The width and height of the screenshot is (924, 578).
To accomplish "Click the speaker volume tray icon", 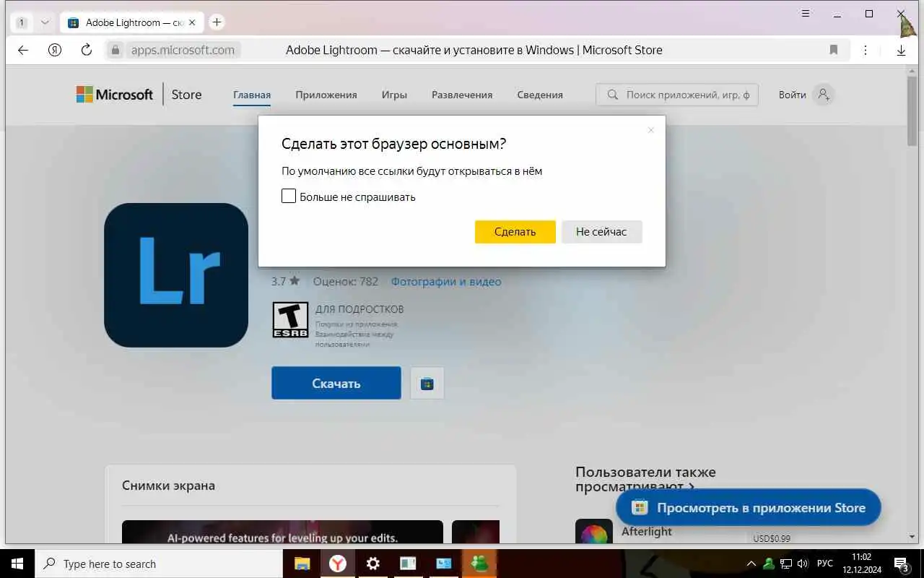I will pos(803,564).
